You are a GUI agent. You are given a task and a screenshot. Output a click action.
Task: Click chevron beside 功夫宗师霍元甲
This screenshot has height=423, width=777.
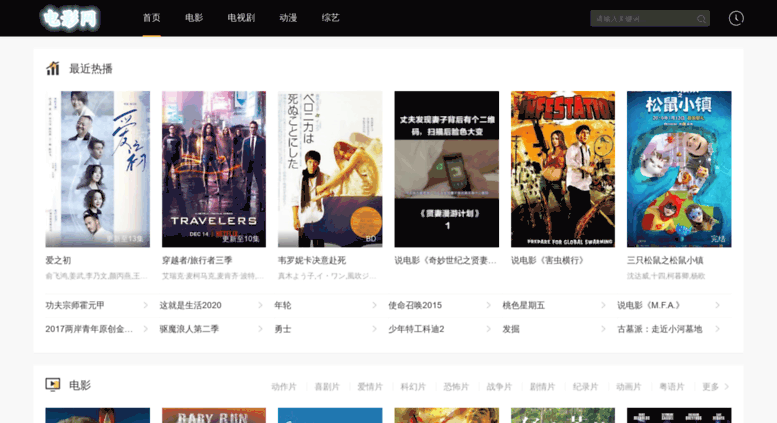tap(145, 305)
